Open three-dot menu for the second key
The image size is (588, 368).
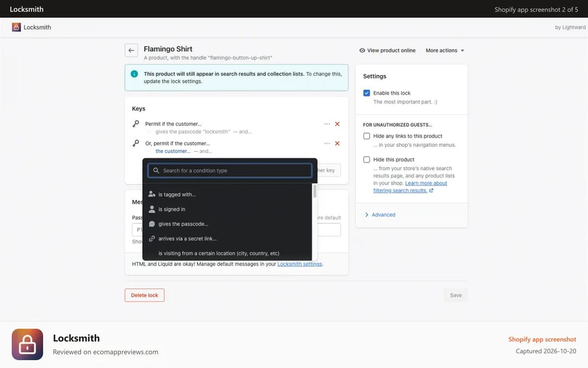coord(327,144)
